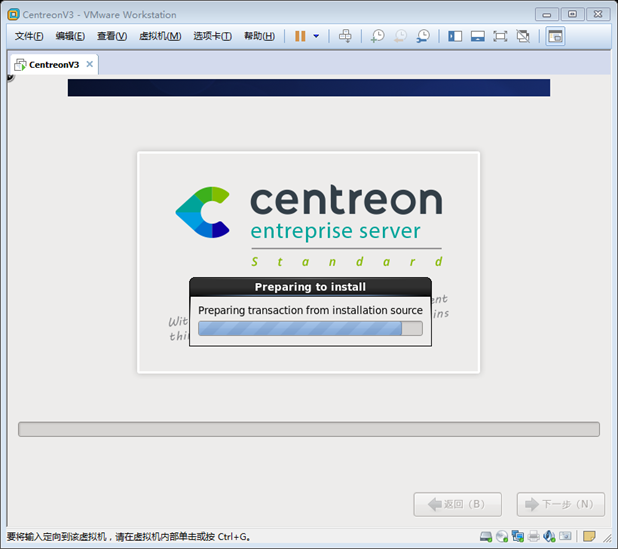The height and width of the screenshot is (549, 618).
Task: Close the CentreonV3 tab
Action: tap(90, 64)
